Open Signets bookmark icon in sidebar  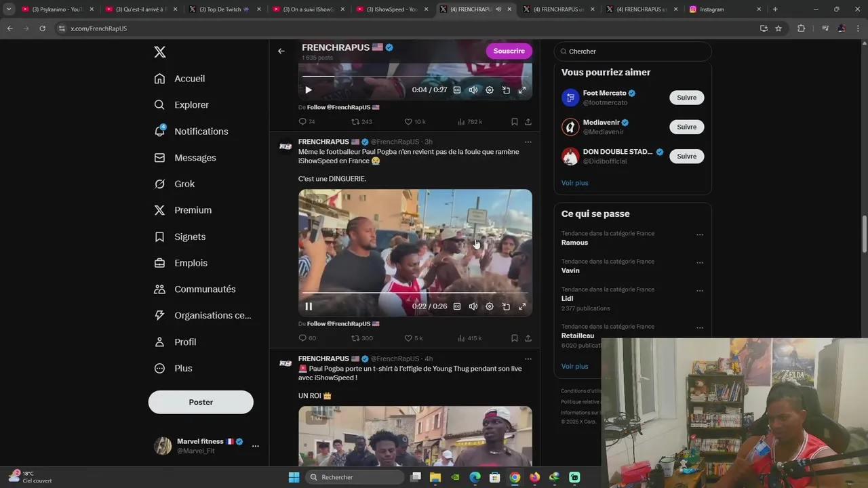[x=159, y=237]
